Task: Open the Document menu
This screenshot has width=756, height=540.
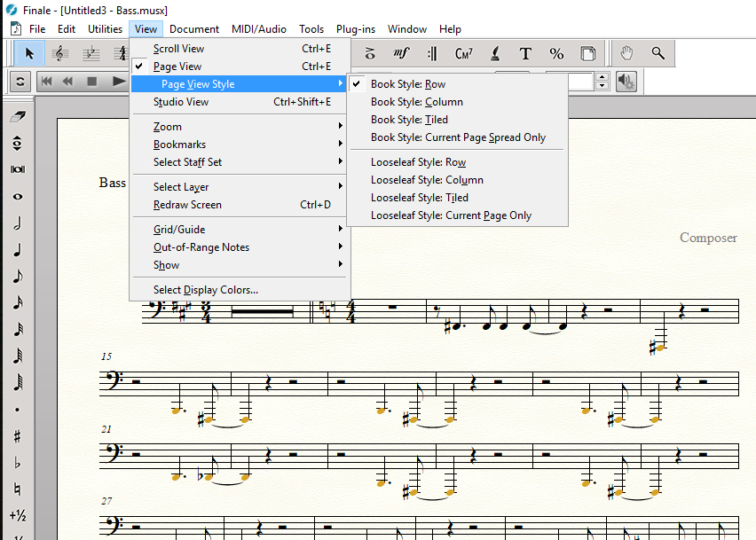Action: click(x=194, y=29)
